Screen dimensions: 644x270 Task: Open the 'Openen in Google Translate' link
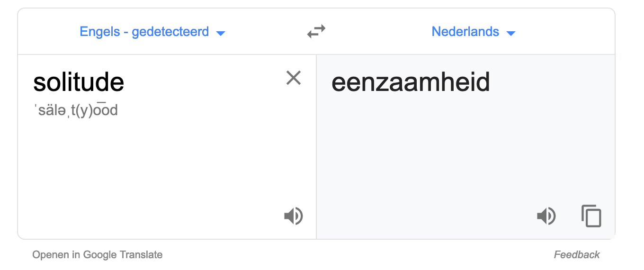tap(97, 254)
